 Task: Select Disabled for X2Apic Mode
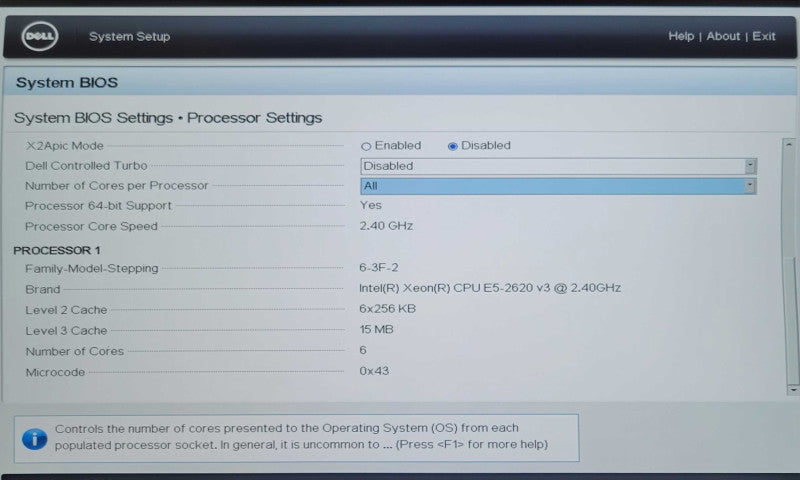[479, 146]
